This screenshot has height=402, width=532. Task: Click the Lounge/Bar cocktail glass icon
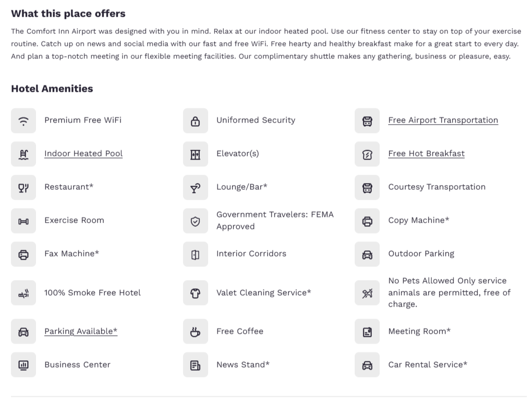tap(196, 188)
